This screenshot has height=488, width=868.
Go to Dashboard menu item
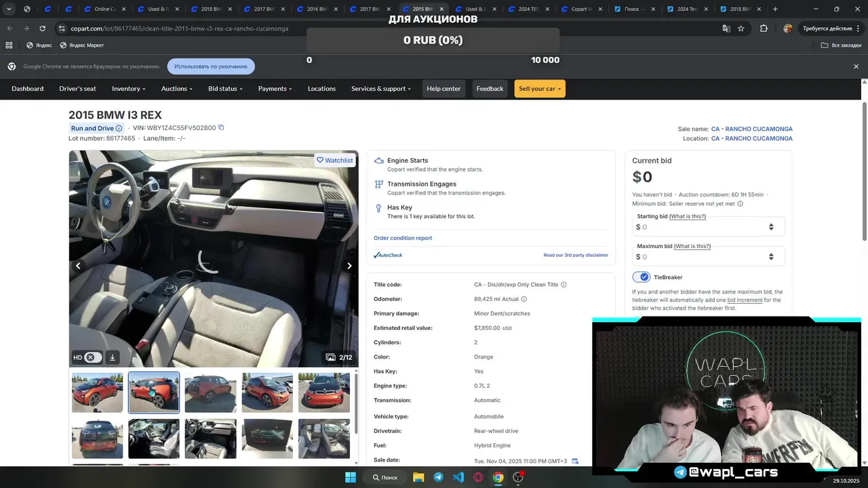tap(27, 89)
